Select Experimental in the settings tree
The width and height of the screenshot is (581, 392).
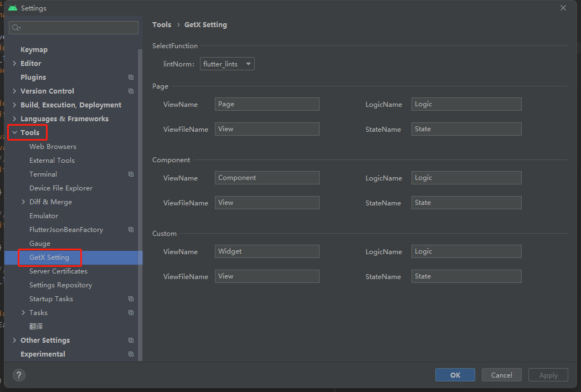pyautogui.click(x=43, y=354)
